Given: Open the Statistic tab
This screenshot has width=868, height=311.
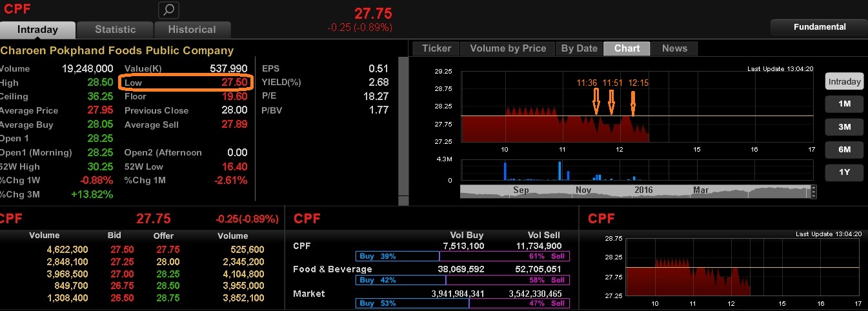Looking at the screenshot, I should pos(115,30).
